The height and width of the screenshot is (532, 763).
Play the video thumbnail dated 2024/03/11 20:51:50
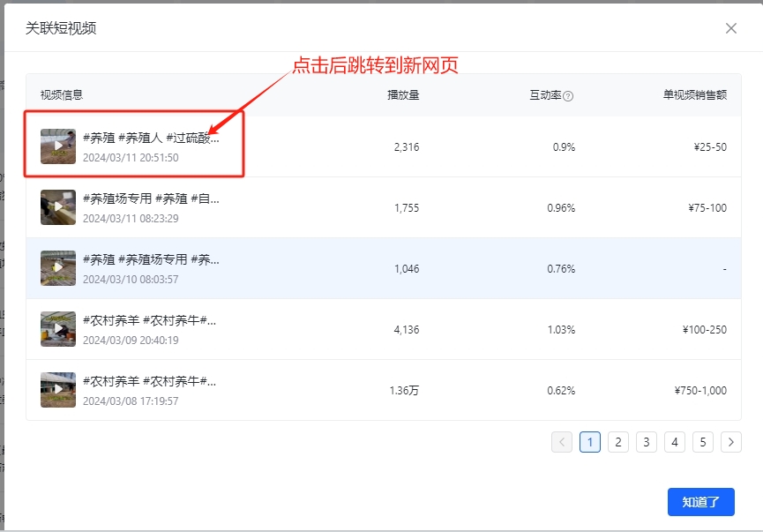tap(58, 146)
